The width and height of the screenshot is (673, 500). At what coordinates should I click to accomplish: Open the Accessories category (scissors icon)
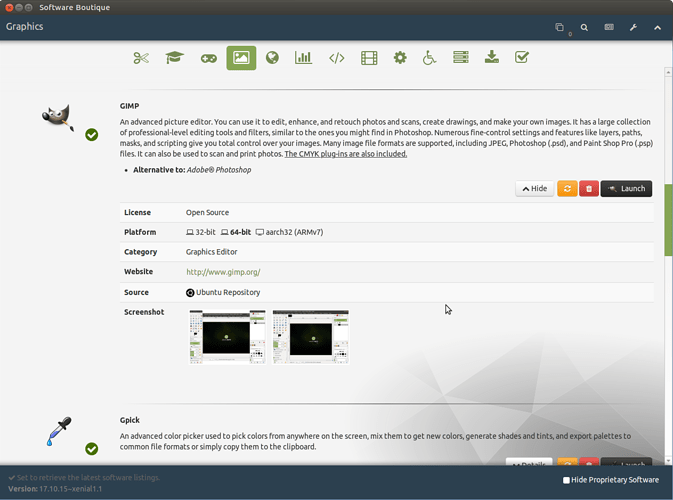coord(141,58)
